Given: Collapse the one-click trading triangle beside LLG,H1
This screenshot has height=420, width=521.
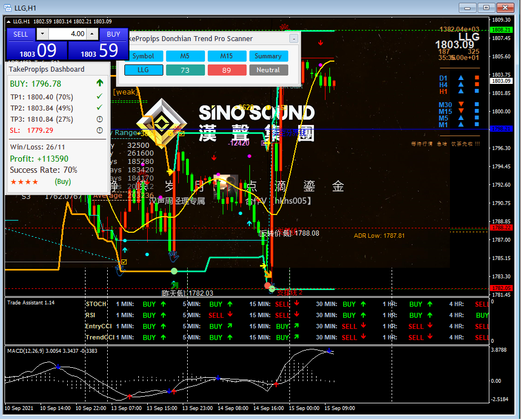Looking at the screenshot, I should point(9,22).
